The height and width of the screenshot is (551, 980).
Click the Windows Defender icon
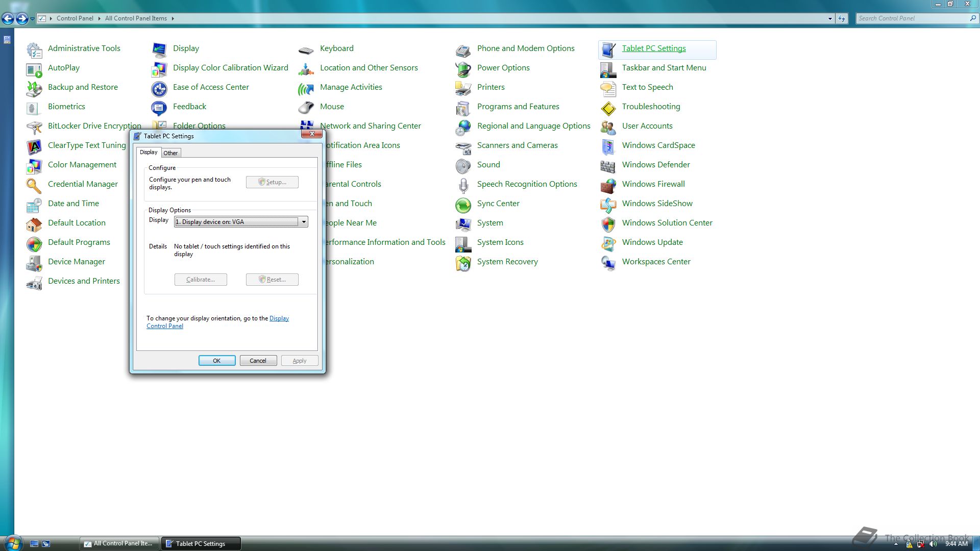tap(608, 166)
